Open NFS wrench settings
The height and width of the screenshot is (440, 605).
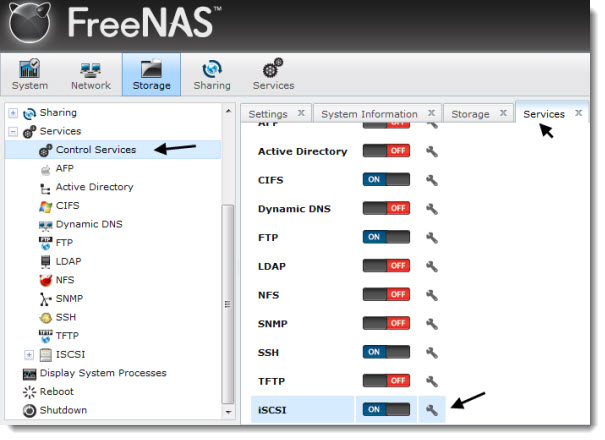point(432,295)
